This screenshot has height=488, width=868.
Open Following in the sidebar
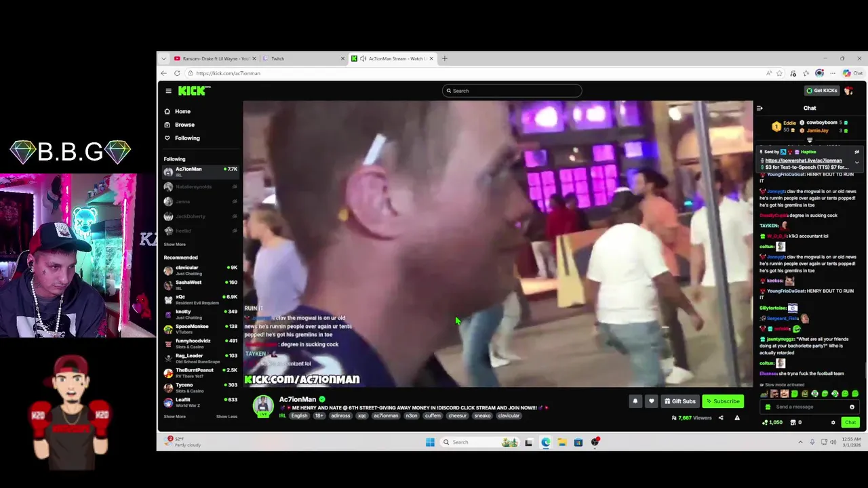pyautogui.click(x=182, y=138)
